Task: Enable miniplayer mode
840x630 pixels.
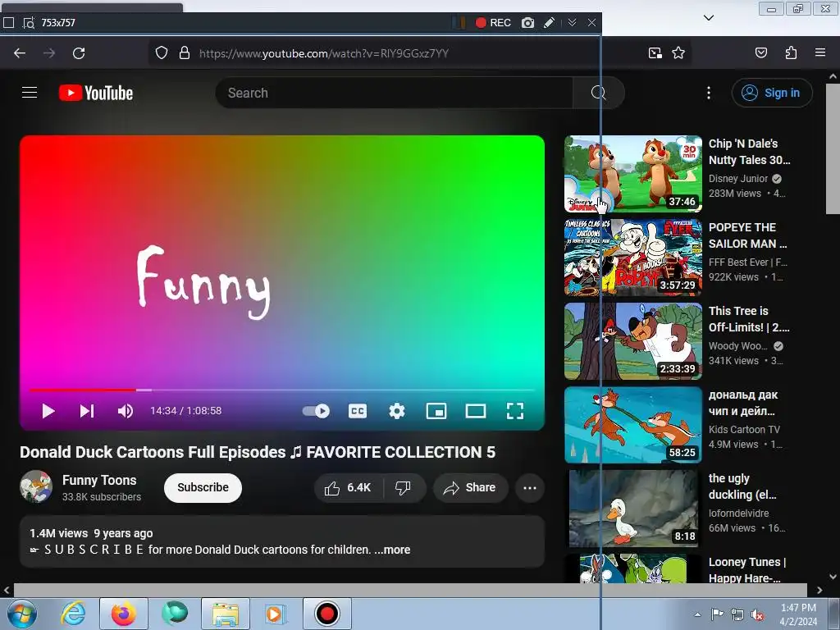Action: click(436, 411)
